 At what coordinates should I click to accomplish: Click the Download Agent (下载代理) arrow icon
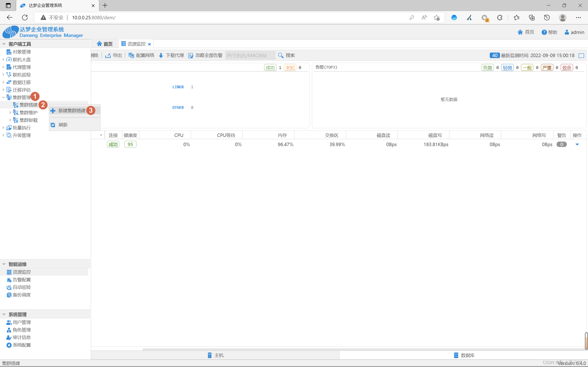click(161, 56)
